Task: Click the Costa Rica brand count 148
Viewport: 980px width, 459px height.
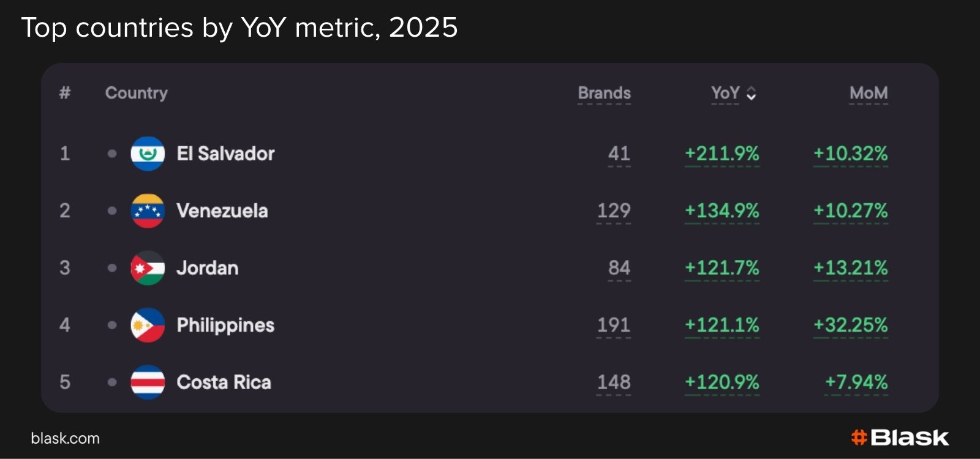Action: 613,382
